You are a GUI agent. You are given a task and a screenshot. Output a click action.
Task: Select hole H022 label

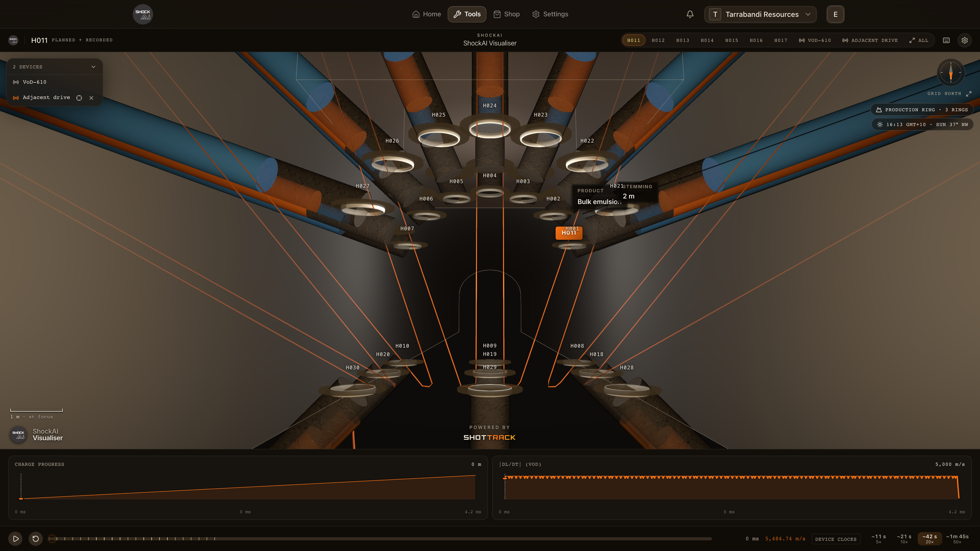(x=587, y=141)
